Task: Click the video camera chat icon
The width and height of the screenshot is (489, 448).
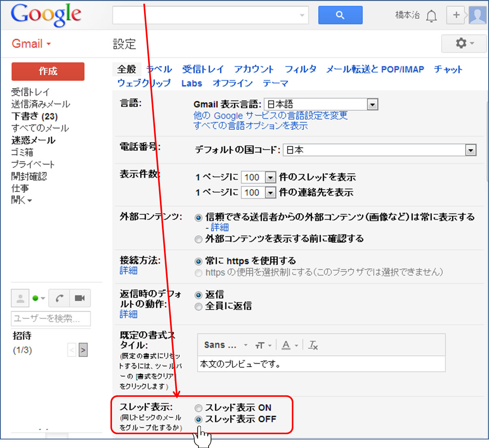Action: point(80,299)
